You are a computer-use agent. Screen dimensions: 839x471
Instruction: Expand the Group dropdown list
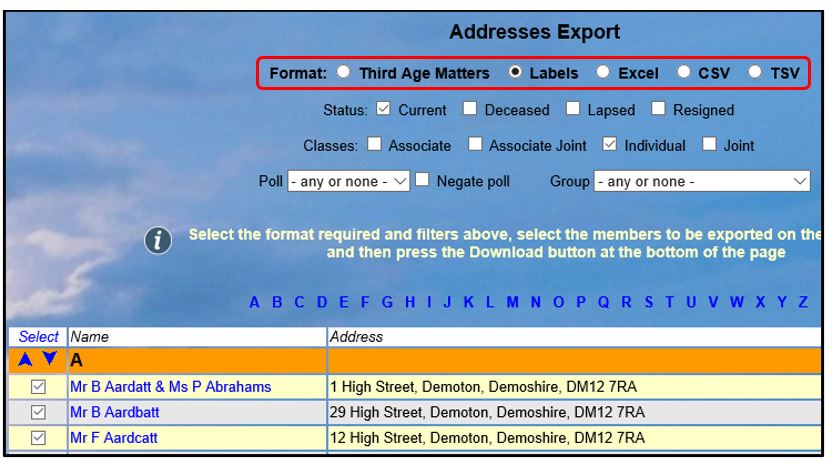pos(702,182)
